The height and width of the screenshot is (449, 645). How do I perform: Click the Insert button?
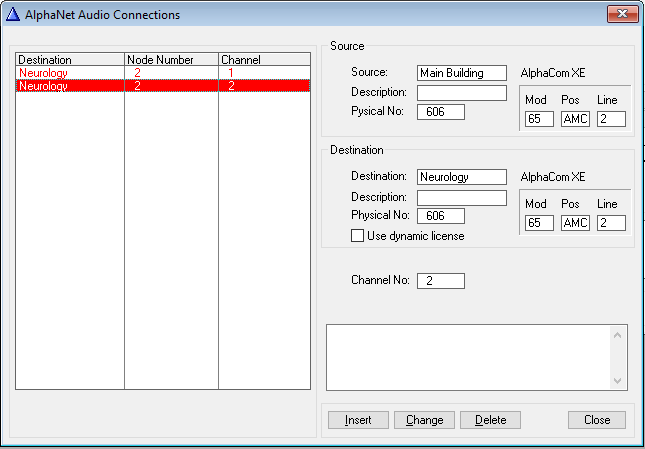point(358,420)
